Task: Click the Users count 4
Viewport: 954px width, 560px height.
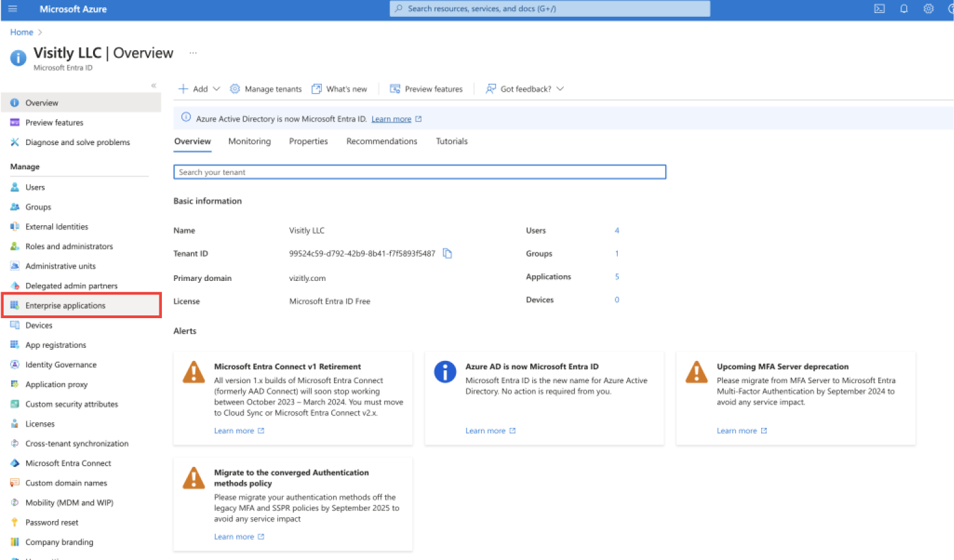Action: 617,230
